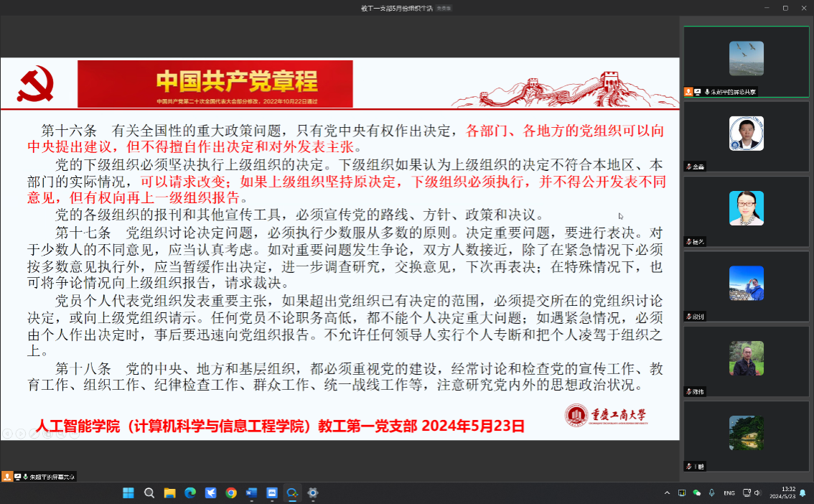The width and height of the screenshot is (814, 504).
Task: Open the Settings gear in the taskbar
Action: pyautogui.click(x=313, y=493)
